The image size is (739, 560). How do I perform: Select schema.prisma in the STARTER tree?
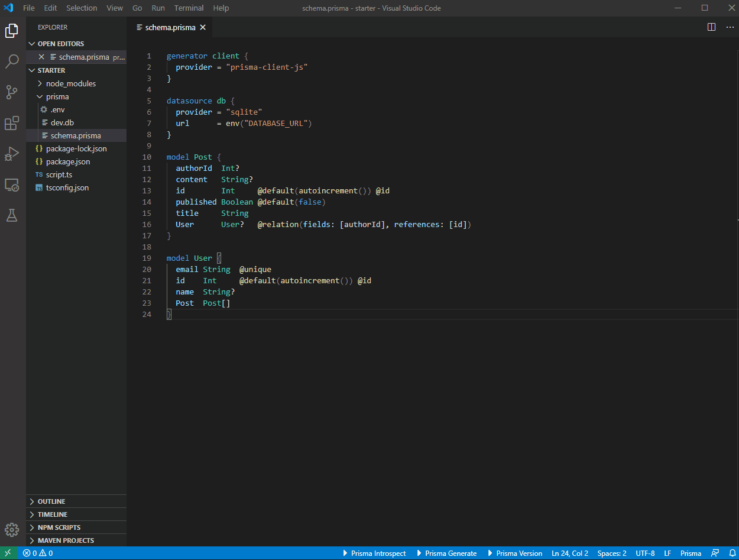click(x=76, y=135)
